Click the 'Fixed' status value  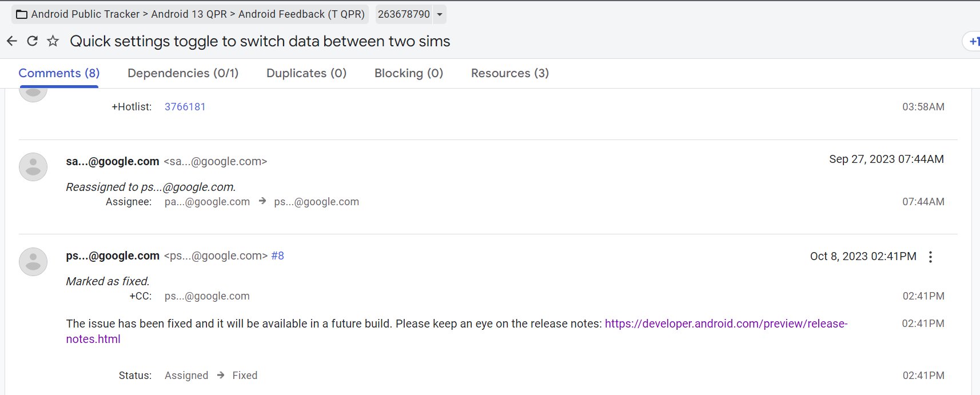245,376
